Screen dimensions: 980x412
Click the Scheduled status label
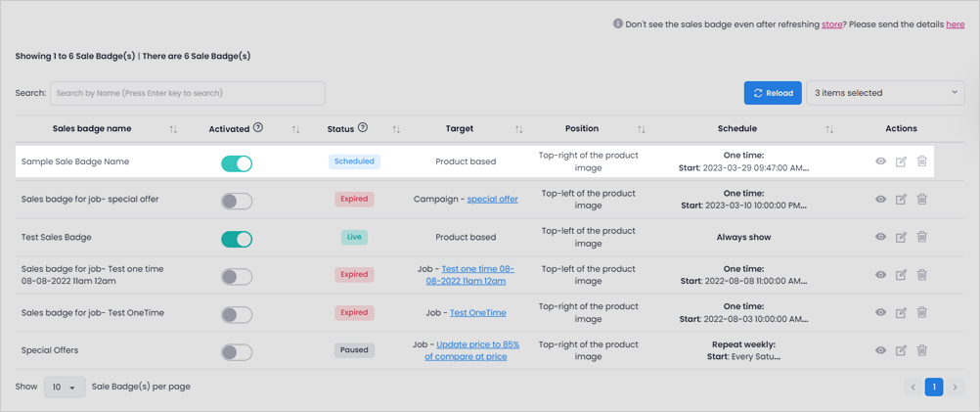(354, 161)
